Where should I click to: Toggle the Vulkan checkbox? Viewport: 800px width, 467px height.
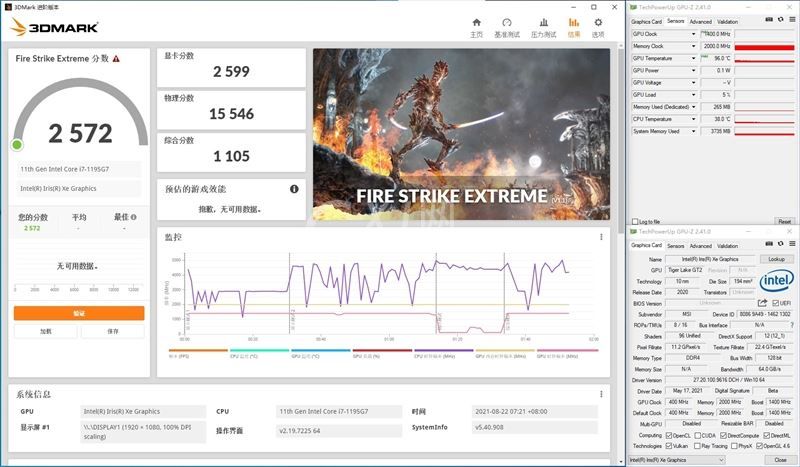(x=669, y=446)
